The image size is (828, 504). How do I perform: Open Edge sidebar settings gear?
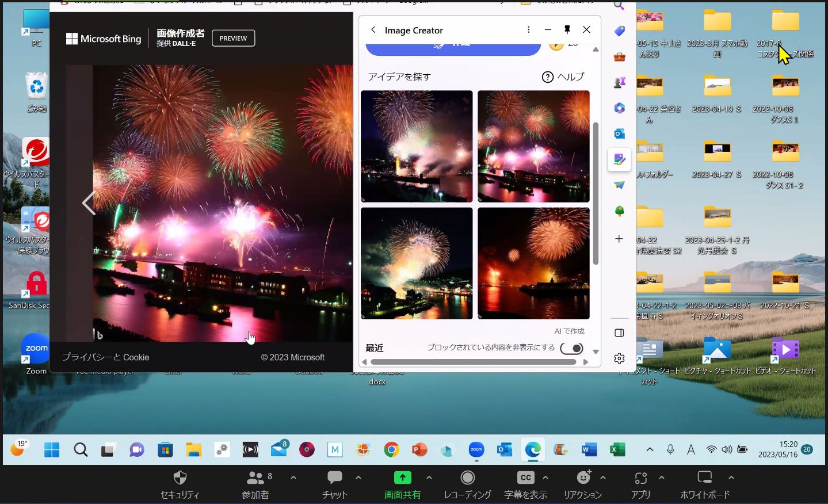click(x=619, y=358)
